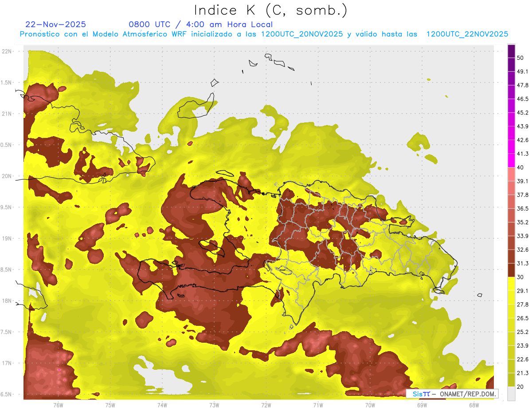532x411 pixels.
Task: Click the colorbar label "22.6"
Action: pyautogui.click(x=522, y=359)
